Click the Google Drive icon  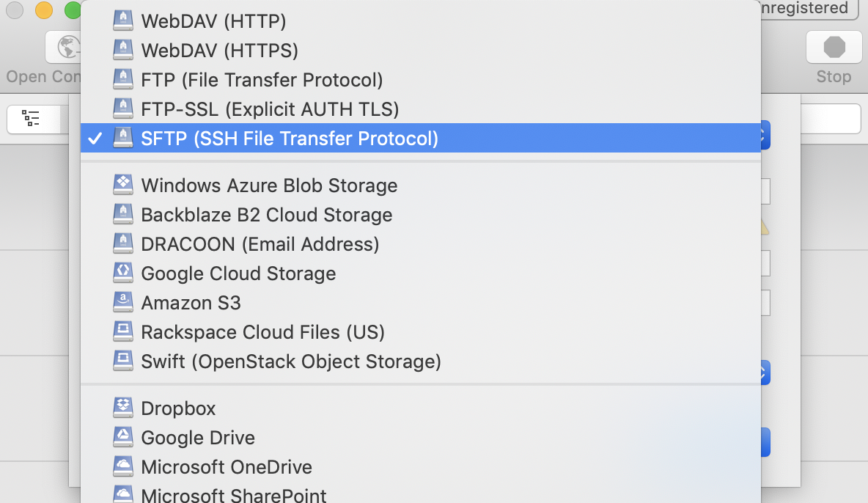click(x=123, y=437)
